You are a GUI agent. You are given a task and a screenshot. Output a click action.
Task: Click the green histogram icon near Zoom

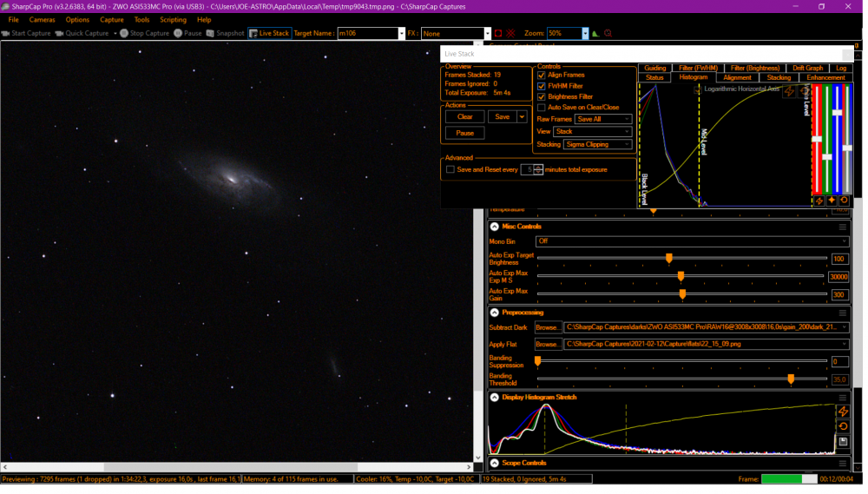click(595, 33)
